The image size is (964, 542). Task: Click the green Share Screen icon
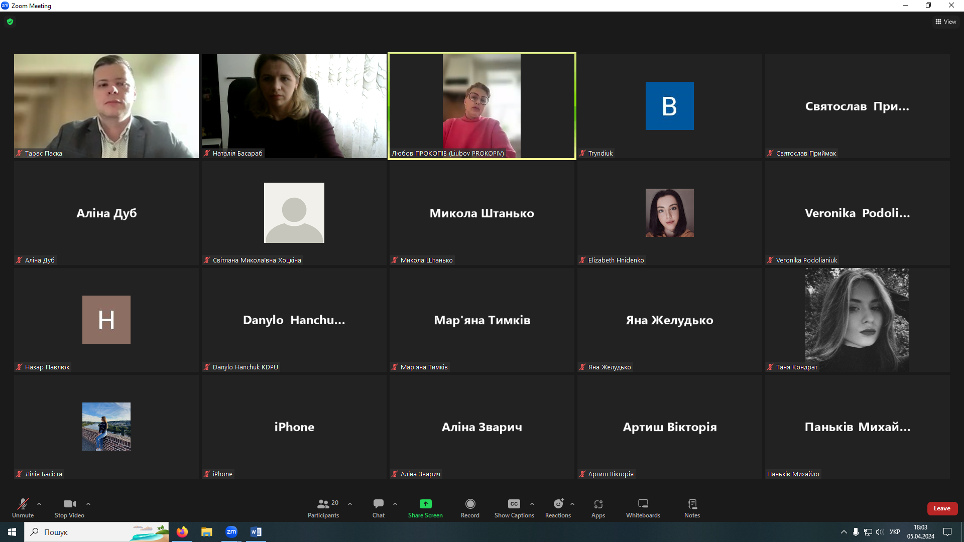tap(425, 504)
